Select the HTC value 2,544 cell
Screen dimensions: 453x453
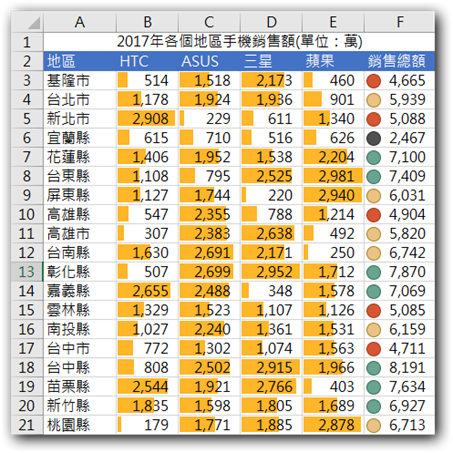[x=147, y=387]
